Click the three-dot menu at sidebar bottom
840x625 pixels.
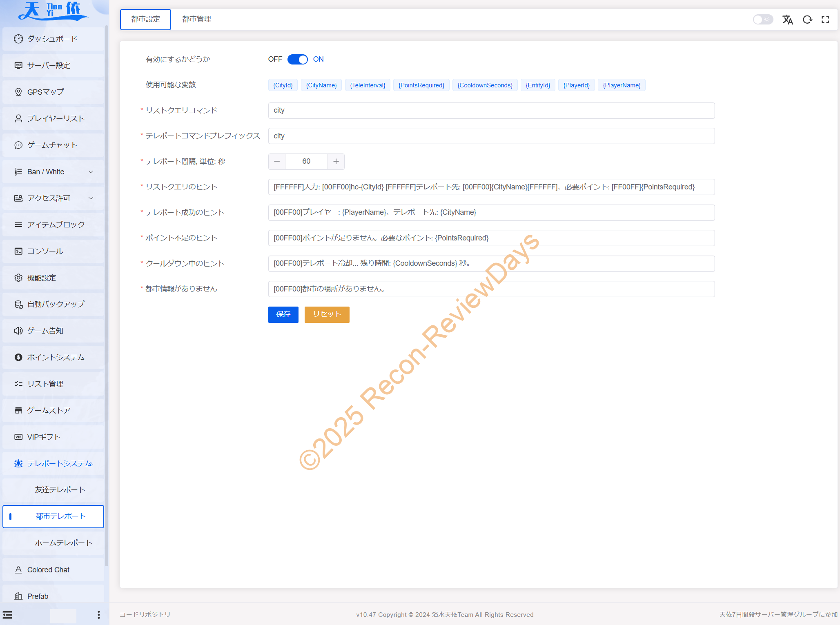point(98,615)
